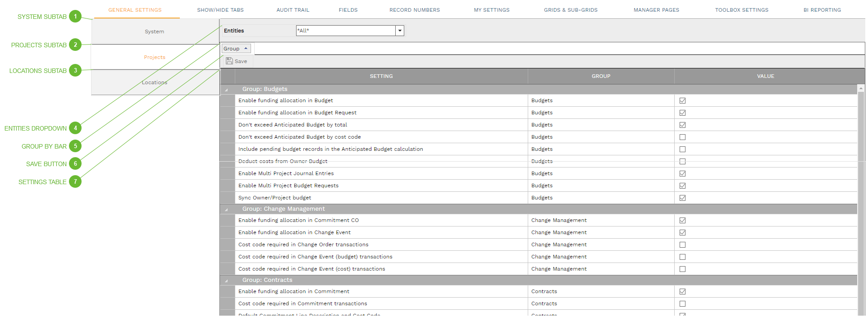Click 'Contracts' group cell for Enable funding allocation in Commitment
This screenshot has width=868, height=317.
point(601,291)
